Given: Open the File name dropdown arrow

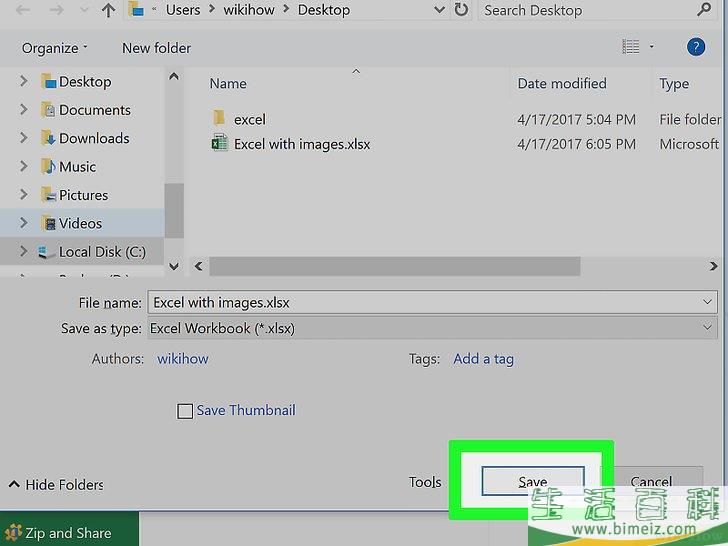Looking at the screenshot, I should tap(708, 301).
